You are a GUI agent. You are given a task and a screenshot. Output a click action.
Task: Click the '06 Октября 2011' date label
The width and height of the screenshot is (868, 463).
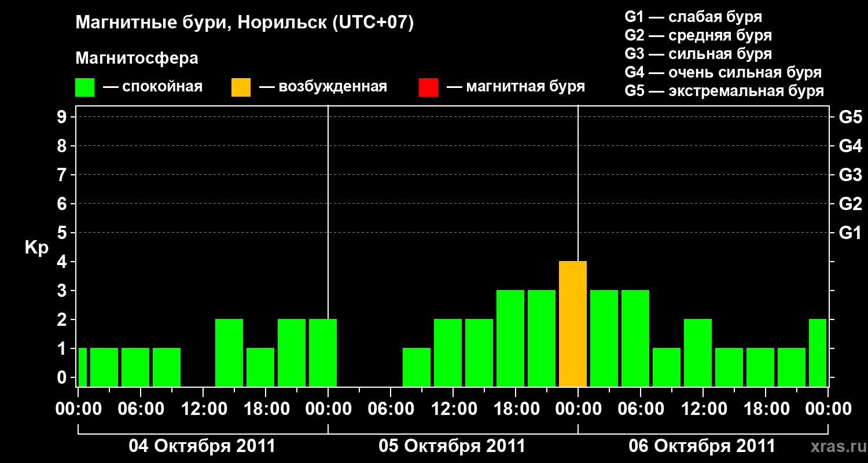(x=702, y=446)
